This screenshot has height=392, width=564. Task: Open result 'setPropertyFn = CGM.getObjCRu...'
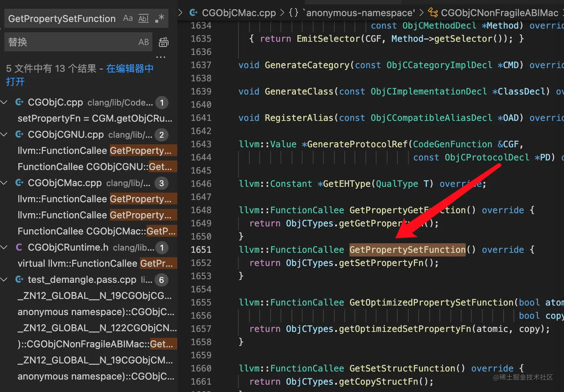point(95,118)
